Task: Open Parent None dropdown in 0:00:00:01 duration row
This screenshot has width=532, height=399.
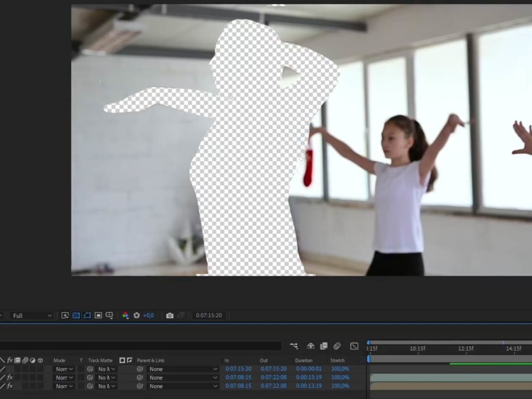Action: click(x=183, y=369)
